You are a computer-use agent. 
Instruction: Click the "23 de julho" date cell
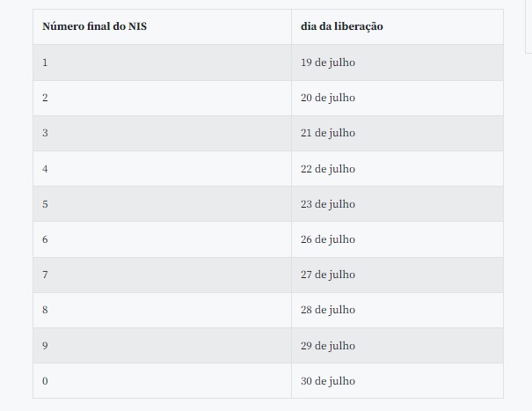pyautogui.click(x=328, y=204)
